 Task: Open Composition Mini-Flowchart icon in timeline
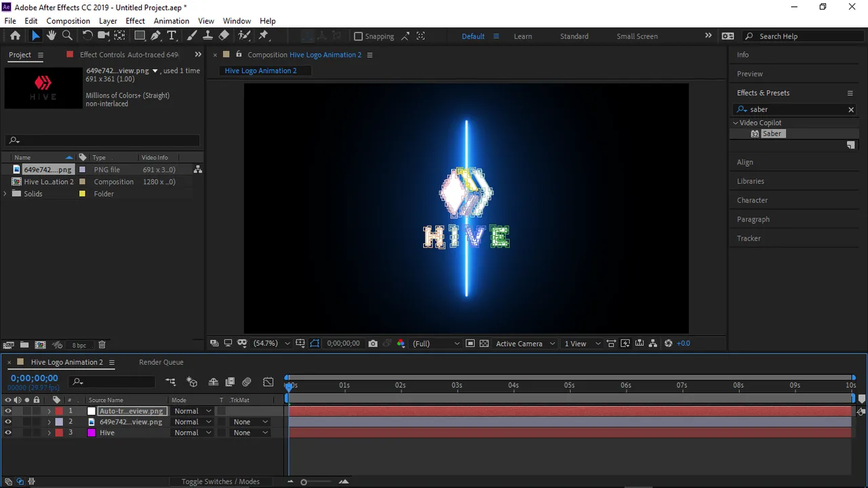[170, 382]
